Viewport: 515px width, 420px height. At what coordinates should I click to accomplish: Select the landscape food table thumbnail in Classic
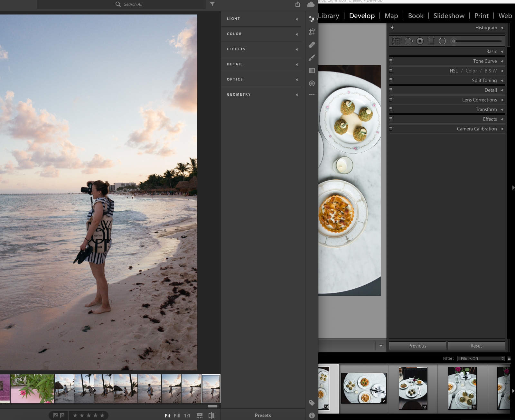click(364, 388)
